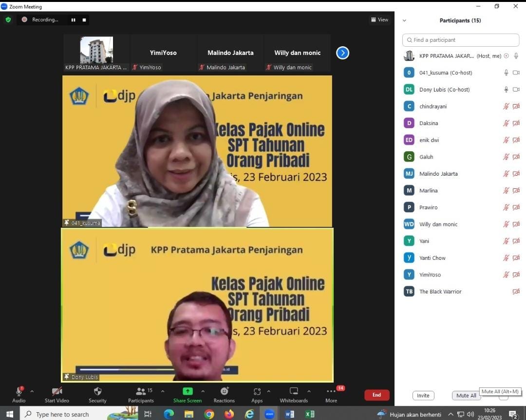
Task: Open the Whiteboards icon
Action: click(x=294, y=392)
